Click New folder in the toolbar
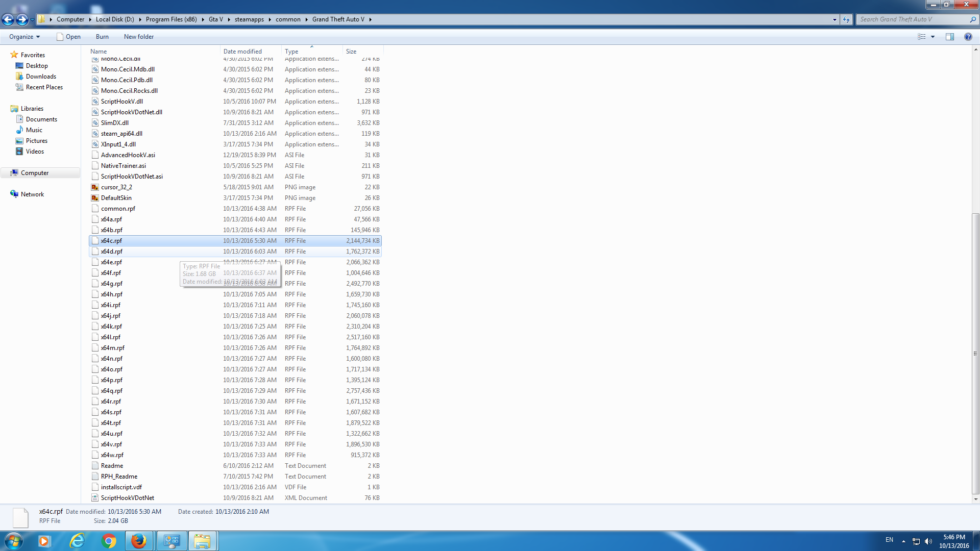 138,37
